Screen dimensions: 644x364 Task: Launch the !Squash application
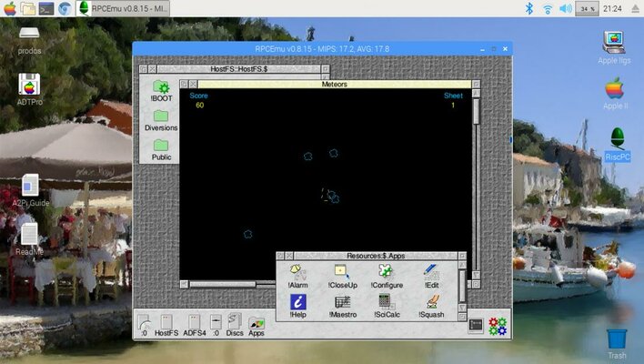tap(431, 306)
